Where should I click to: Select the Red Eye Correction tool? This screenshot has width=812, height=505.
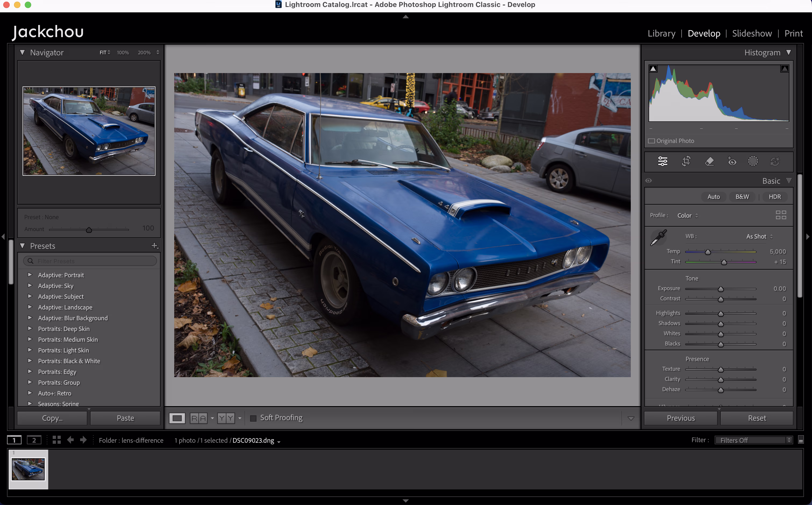pyautogui.click(x=732, y=161)
